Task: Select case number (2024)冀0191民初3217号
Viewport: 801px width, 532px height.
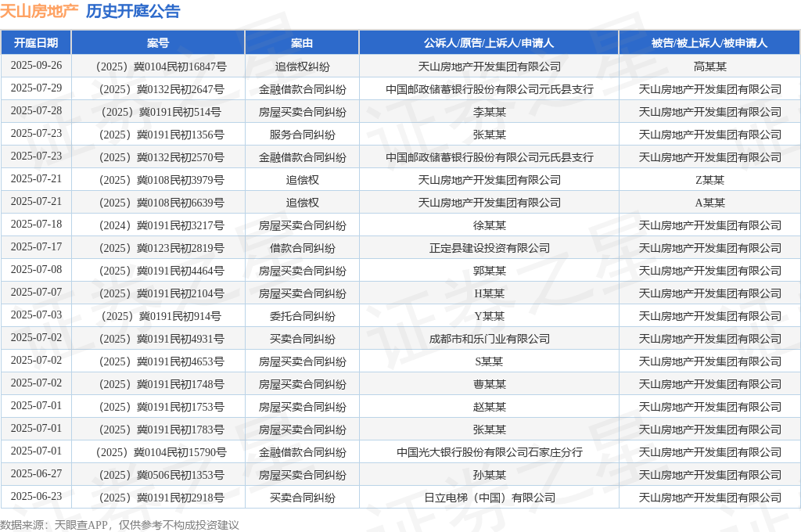Action: pos(161,225)
